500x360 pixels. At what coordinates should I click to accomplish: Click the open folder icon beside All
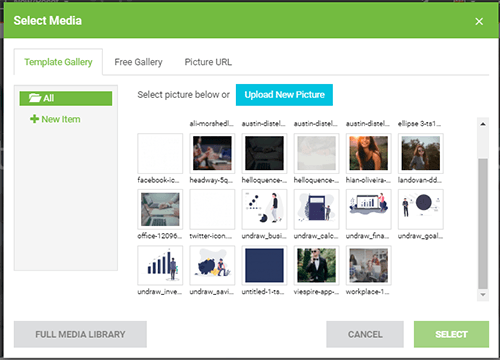pos(35,98)
